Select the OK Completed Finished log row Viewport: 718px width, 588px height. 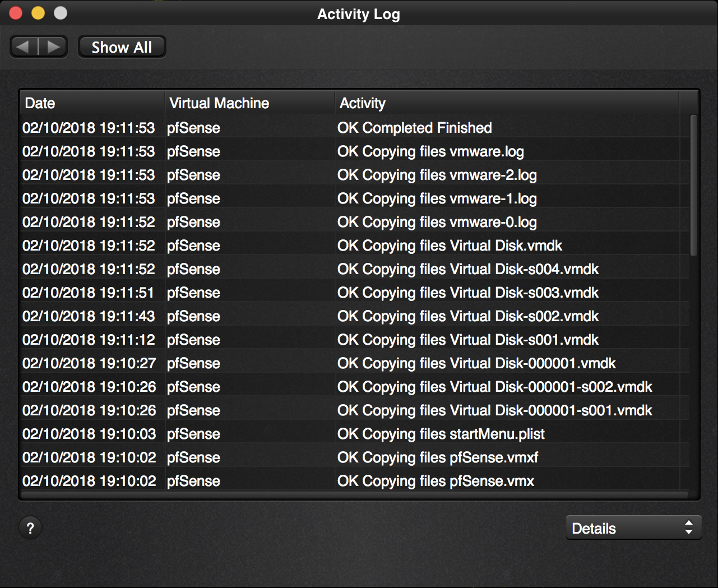click(x=414, y=128)
